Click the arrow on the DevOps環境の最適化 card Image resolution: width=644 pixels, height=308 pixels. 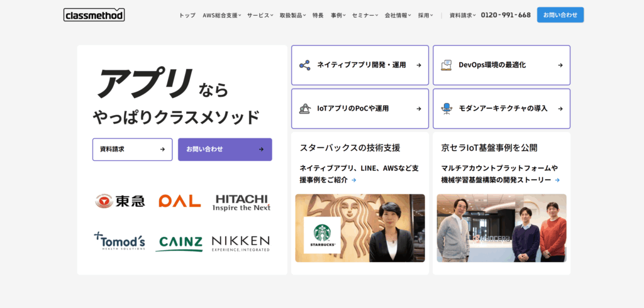point(560,65)
